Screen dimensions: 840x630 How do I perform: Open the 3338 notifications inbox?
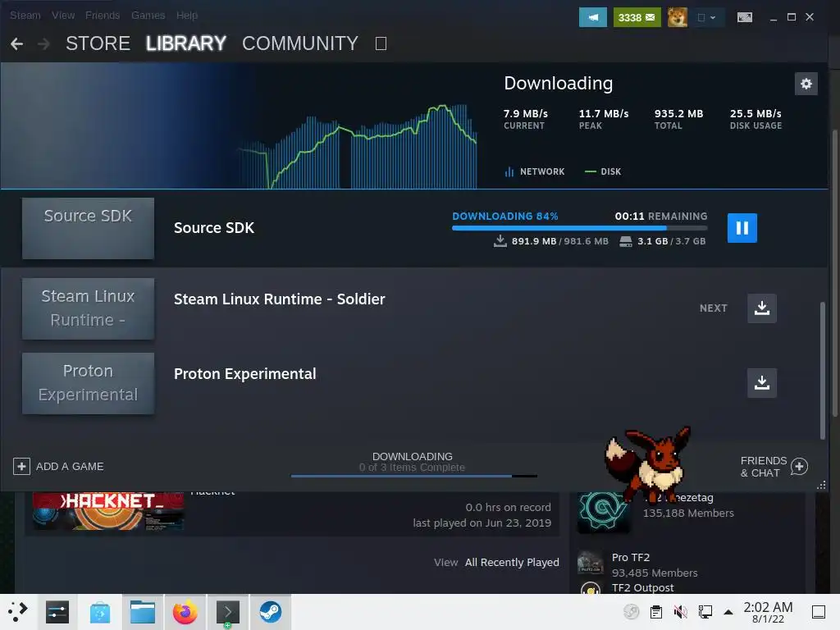click(637, 17)
